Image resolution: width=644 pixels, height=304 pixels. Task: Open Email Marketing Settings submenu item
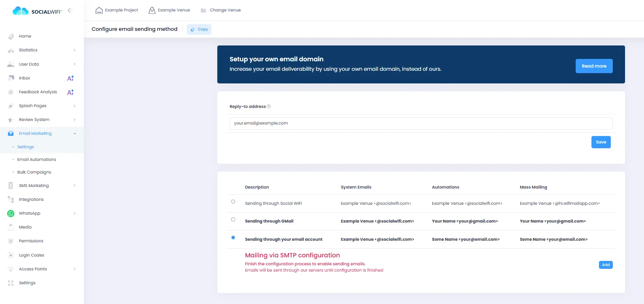[x=26, y=147]
